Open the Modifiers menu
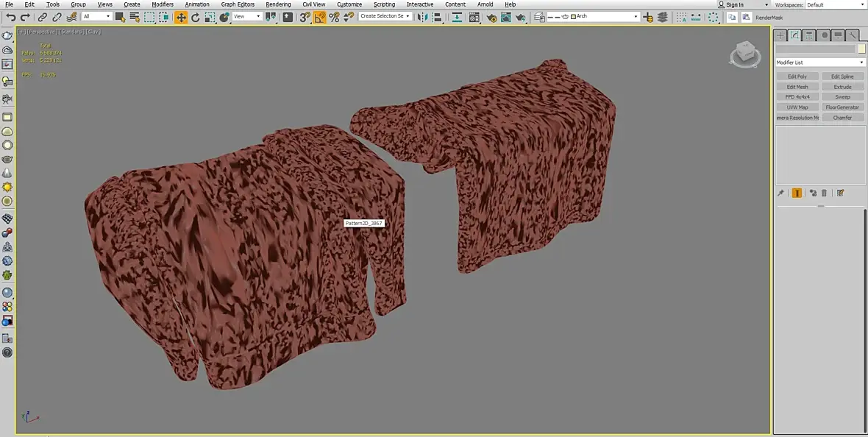Screen dimensions: 868x437 pyautogui.click(x=162, y=4)
